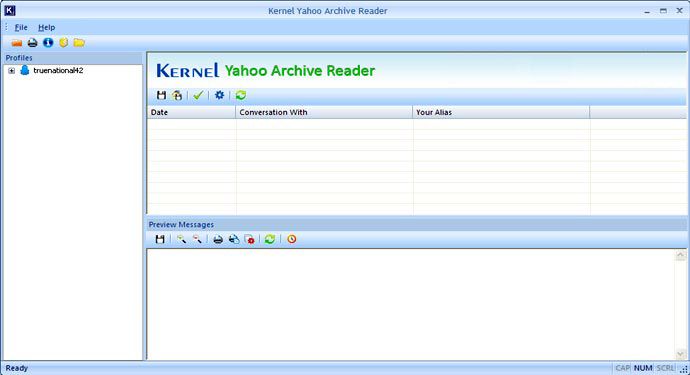Click the page setup icon with red gear
Image resolution: width=690 pixels, height=375 pixels.
[x=250, y=239]
